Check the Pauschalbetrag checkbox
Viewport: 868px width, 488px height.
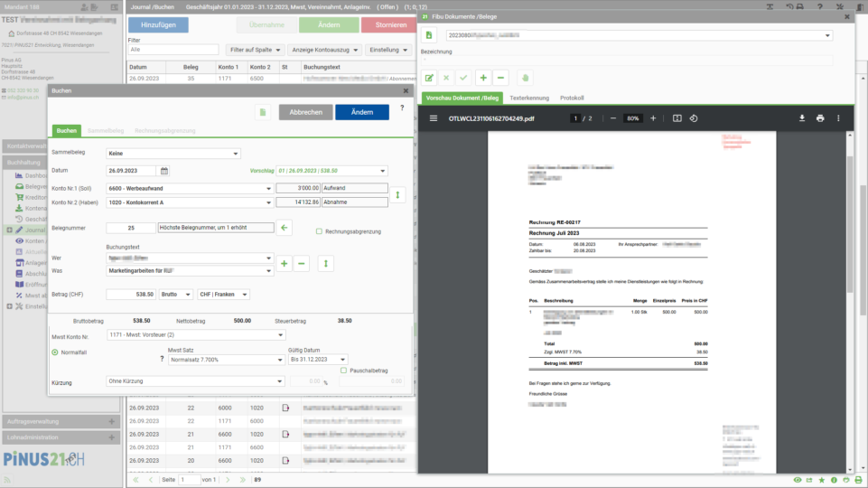(x=344, y=370)
